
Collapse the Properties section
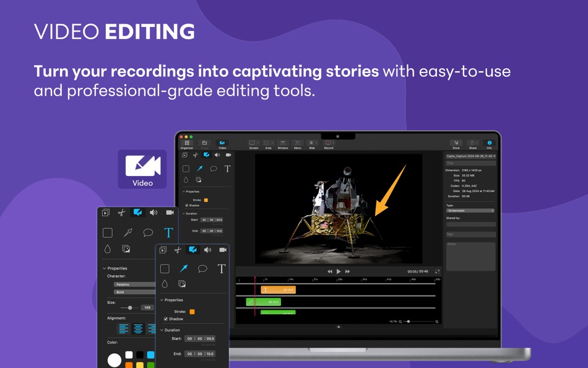click(x=162, y=299)
